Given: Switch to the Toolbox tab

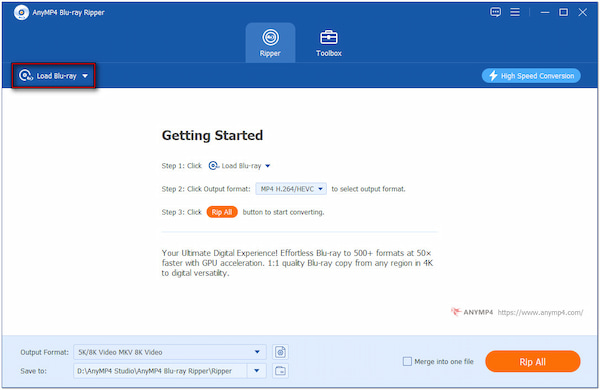Looking at the screenshot, I should [x=329, y=42].
